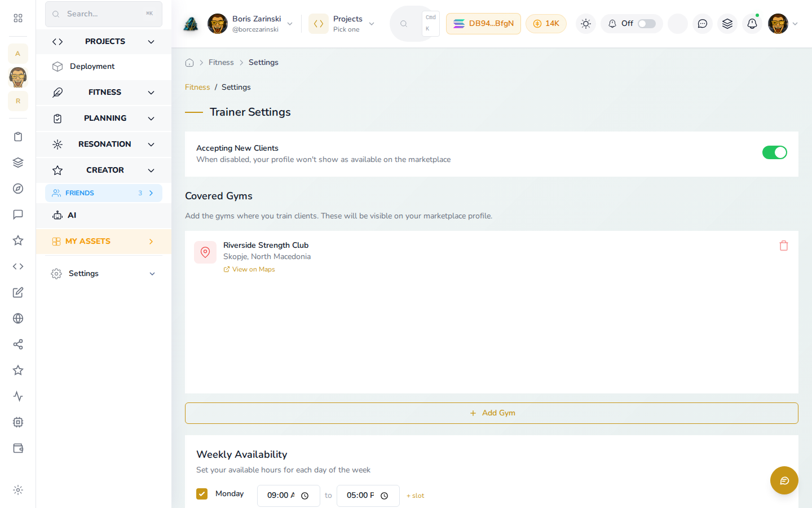Open the globe icon in left rail
The width and height of the screenshot is (812, 508).
coord(18,318)
